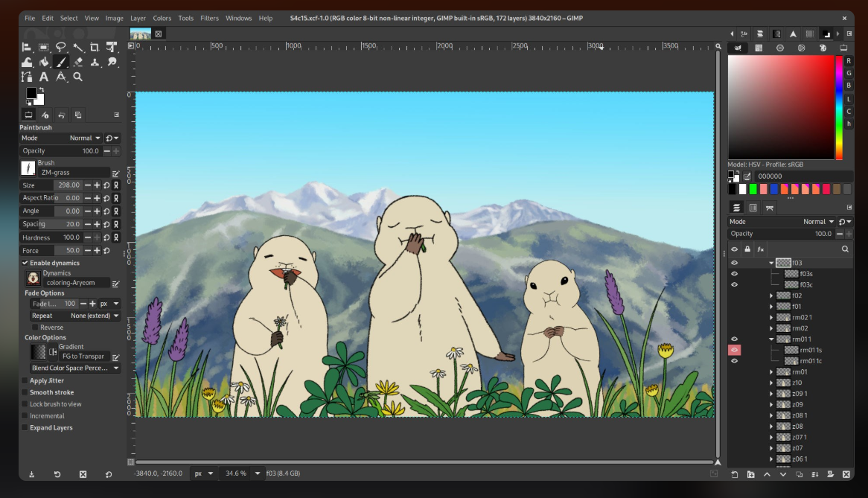
Task: Activate the Zoom magnifier tool
Action: click(x=78, y=77)
